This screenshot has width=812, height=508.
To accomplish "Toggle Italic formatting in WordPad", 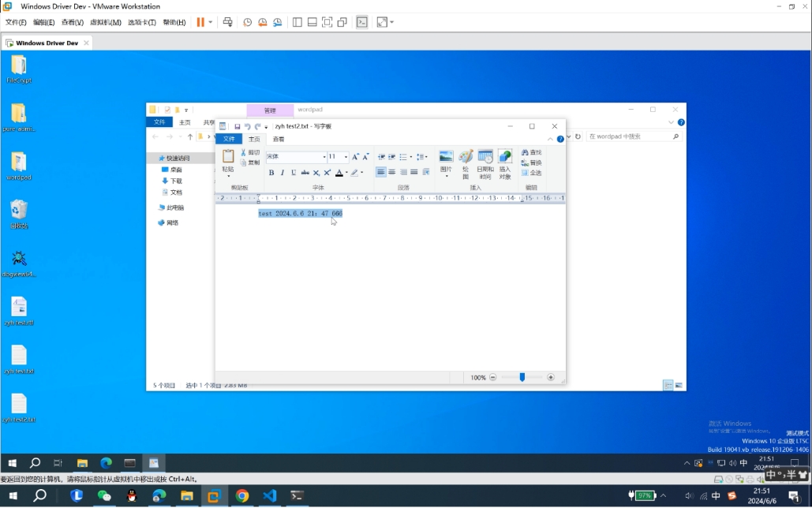I will point(283,173).
